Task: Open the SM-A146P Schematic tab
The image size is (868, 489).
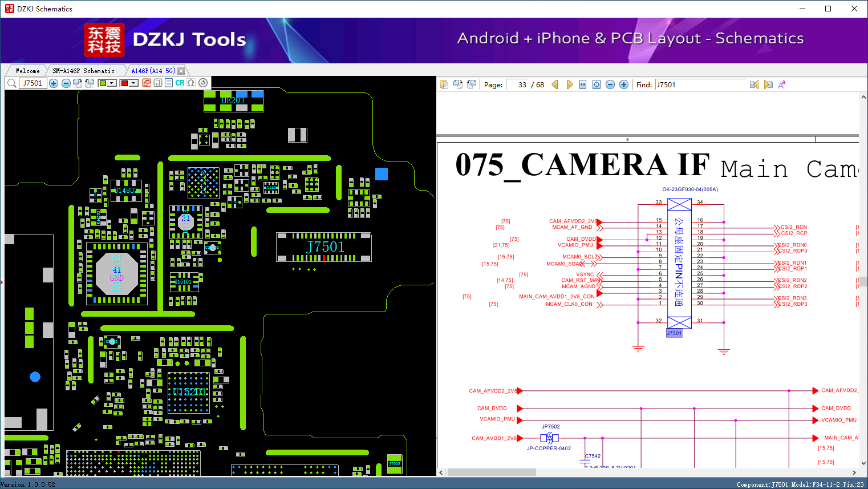Action: pyautogui.click(x=84, y=71)
